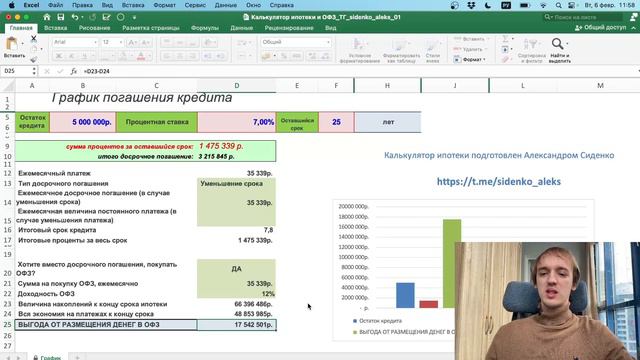Open the number format Общий dropdown
Image resolution: width=640 pixels, height=360 pixels.
(x=328, y=42)
